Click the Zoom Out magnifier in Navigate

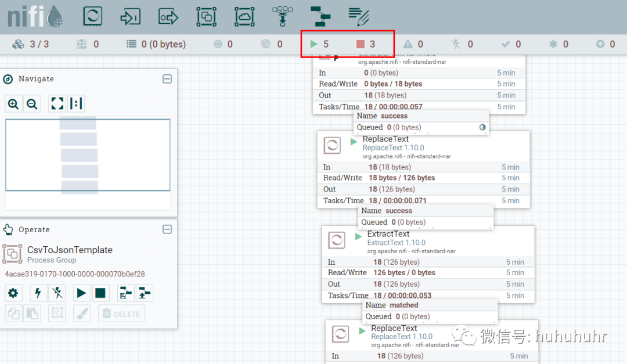(x=32, y=104)
